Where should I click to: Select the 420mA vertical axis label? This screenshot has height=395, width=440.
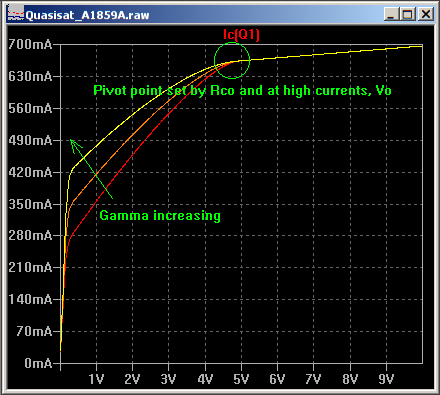[x=30, y=172]
